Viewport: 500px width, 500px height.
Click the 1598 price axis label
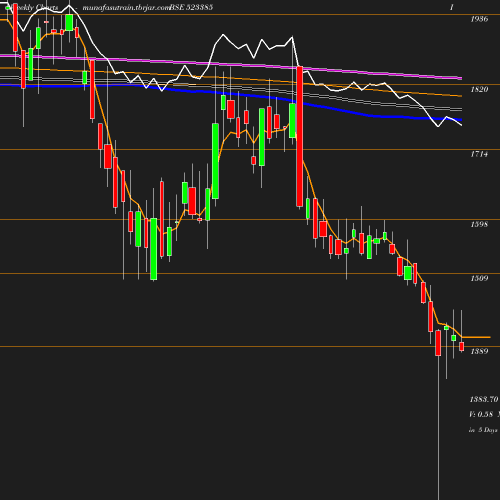479,224
